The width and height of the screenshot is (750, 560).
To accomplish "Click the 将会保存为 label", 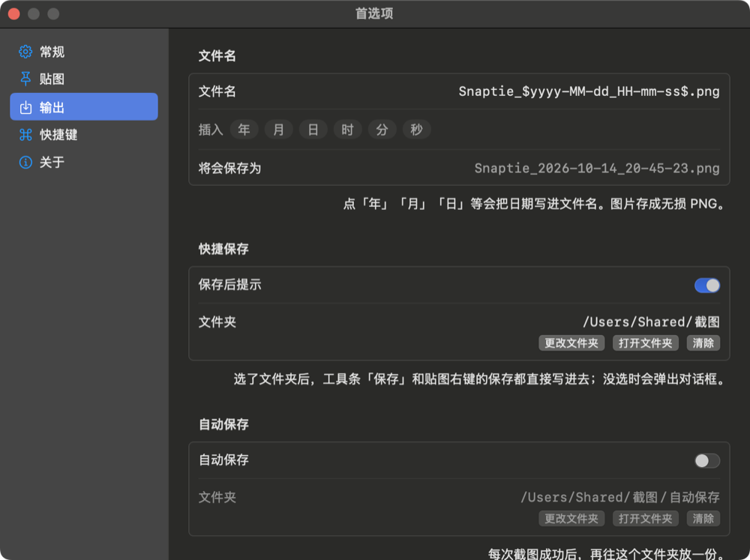I will (x=229, y=169).
